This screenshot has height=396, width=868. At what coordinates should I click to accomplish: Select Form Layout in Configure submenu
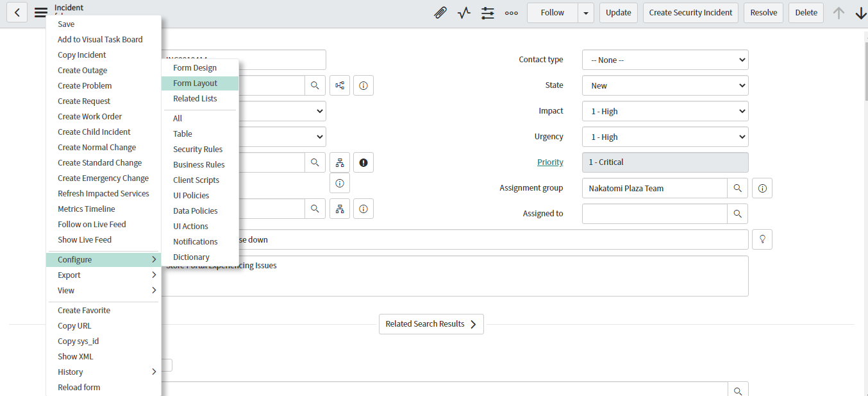[196, 83]
